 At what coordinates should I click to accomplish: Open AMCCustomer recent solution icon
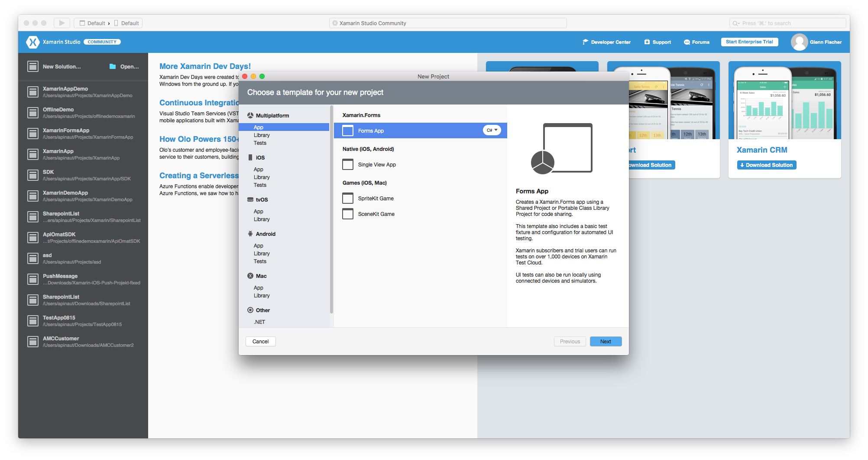tap(32, 342)
